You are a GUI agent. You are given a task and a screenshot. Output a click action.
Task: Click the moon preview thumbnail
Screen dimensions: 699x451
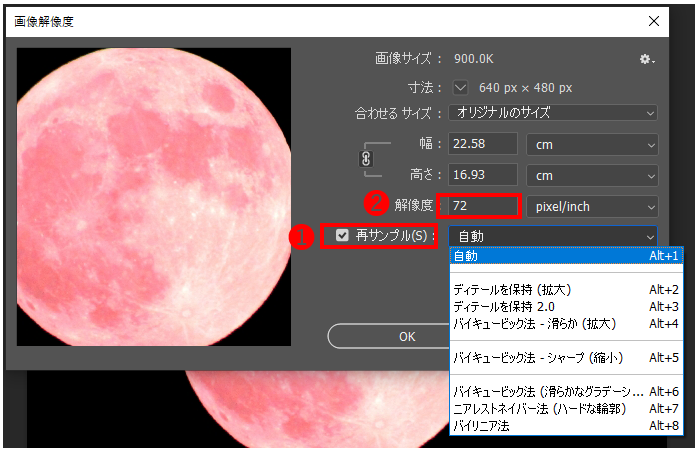tap(154, 197)
